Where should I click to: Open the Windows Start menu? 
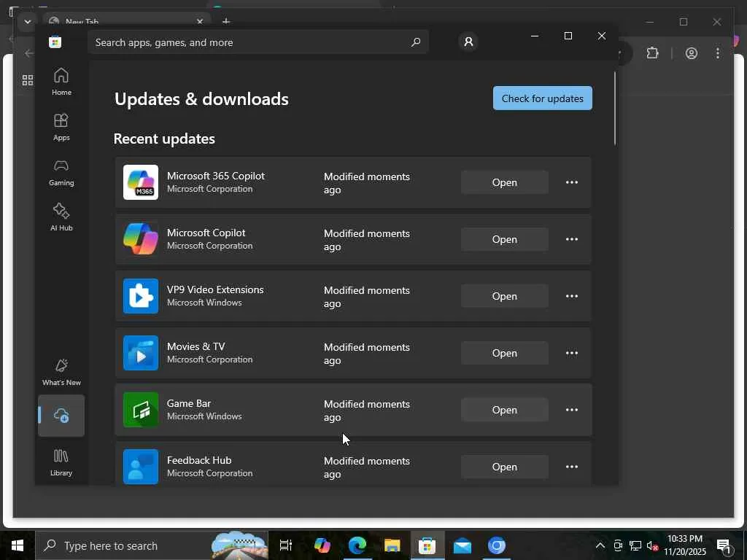coord(18,545)
